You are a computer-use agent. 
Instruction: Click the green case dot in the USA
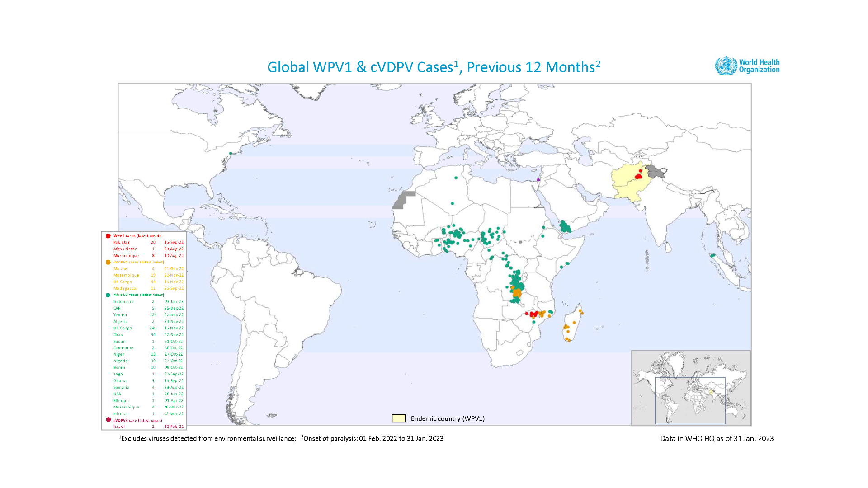[x=231, y=154]
